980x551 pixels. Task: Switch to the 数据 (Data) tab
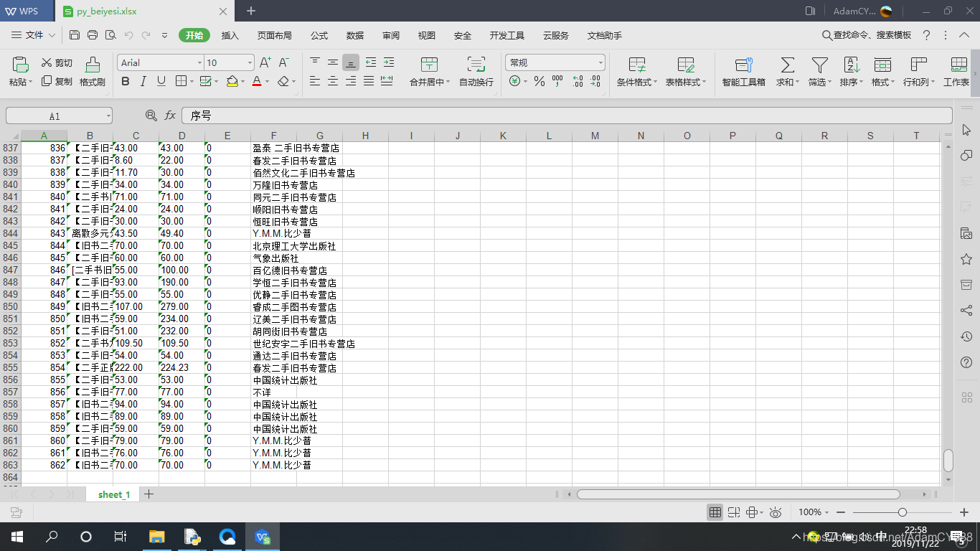point(355,35)
